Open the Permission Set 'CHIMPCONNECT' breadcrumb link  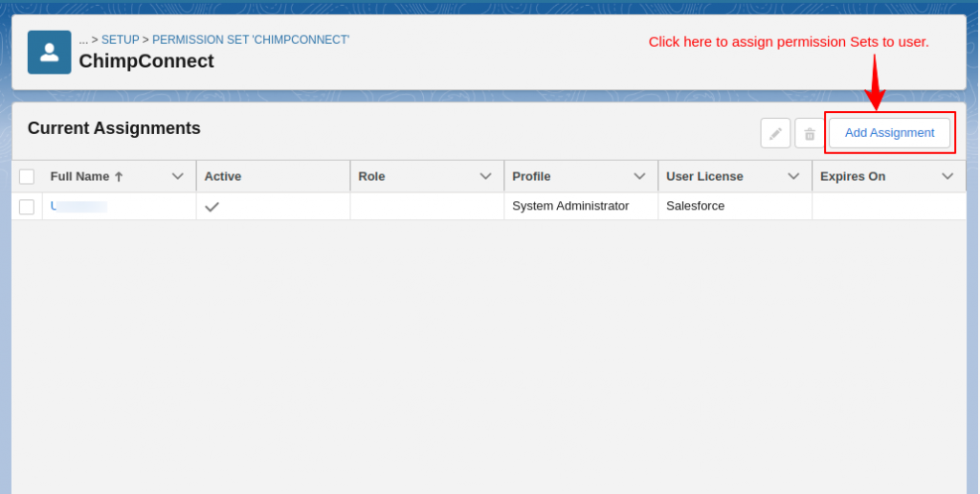click(251, 40)
